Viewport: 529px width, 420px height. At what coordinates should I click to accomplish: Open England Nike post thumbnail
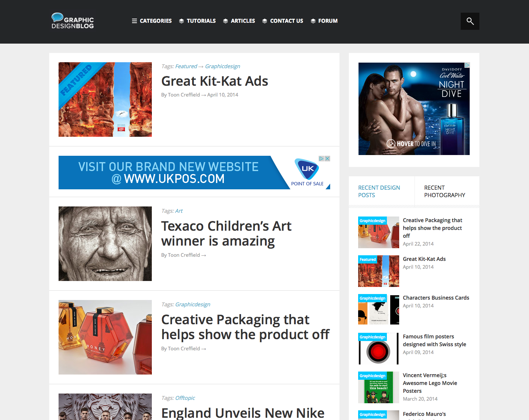(105, 407)
